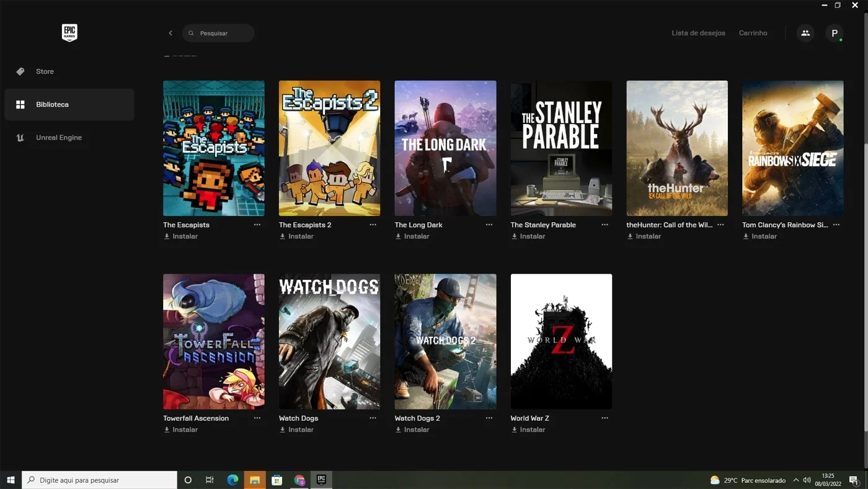868x489 pixels.
Task: Open options menu for World War Z
Action: pyautogui.click(x=604, y=418)
